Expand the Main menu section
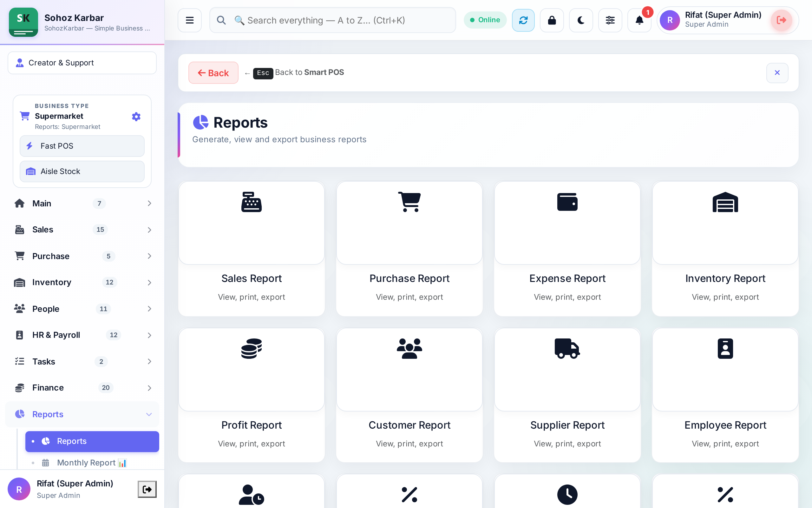The image size is (812, 508). click(82, 203)
